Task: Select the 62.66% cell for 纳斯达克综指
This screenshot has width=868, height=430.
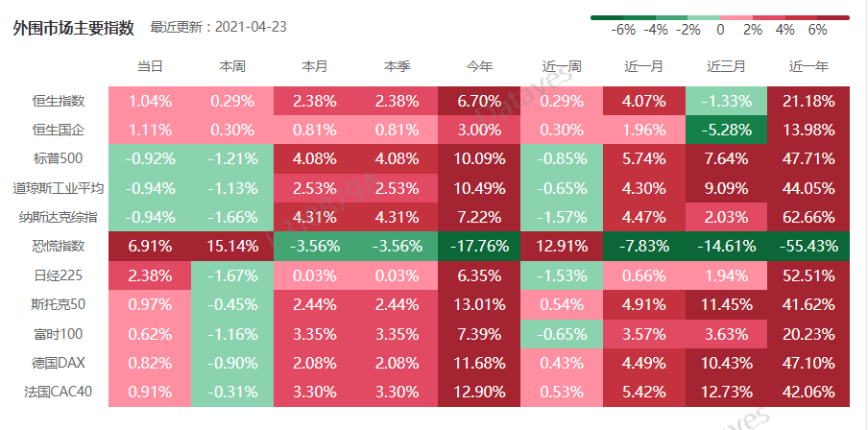Action: 808,217
